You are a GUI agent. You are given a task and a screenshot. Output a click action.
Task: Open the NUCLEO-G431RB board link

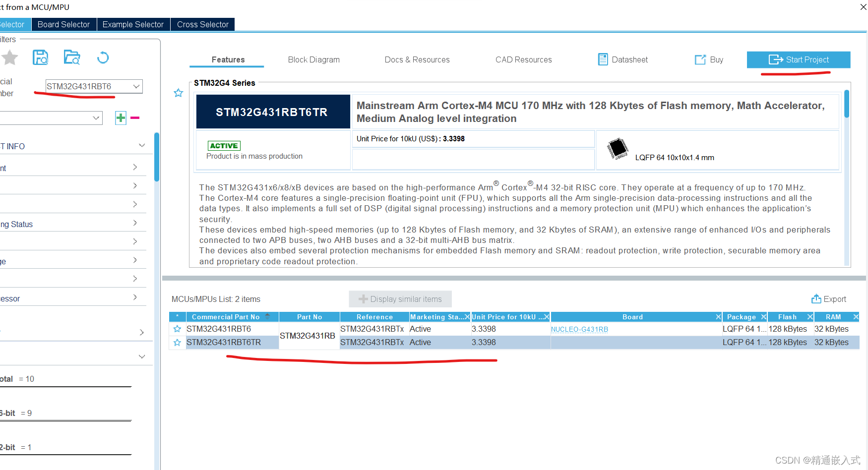[579, 329]
